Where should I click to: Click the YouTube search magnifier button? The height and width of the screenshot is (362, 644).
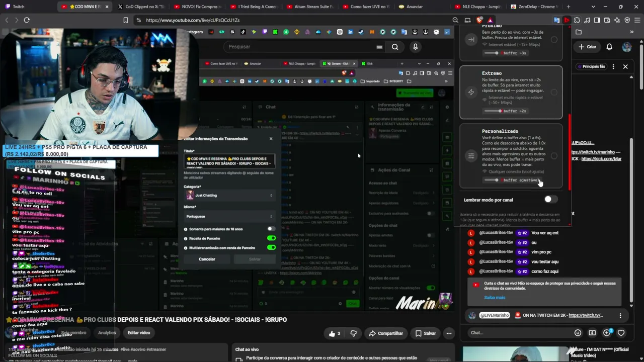(395, 47)
